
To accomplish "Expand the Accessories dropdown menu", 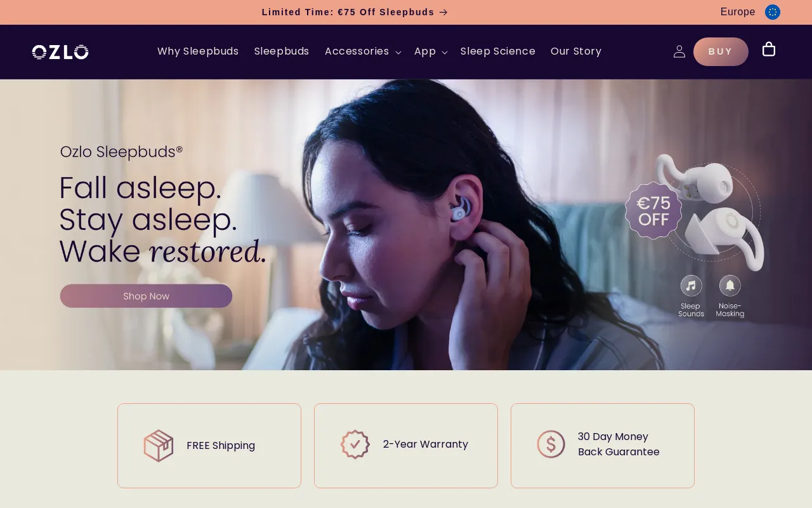I will (363, 51).
